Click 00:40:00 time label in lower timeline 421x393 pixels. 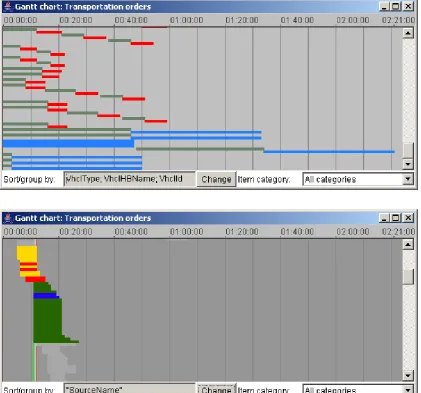(x=131, y=232)
